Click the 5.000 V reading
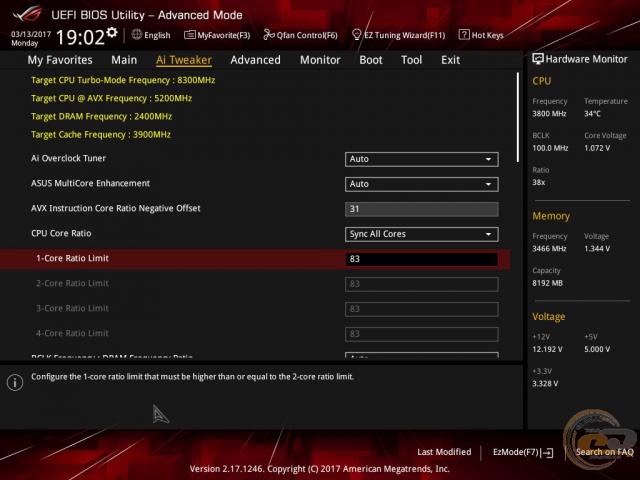The width and height of the screenshot is (640, 480). pos(597,349)
